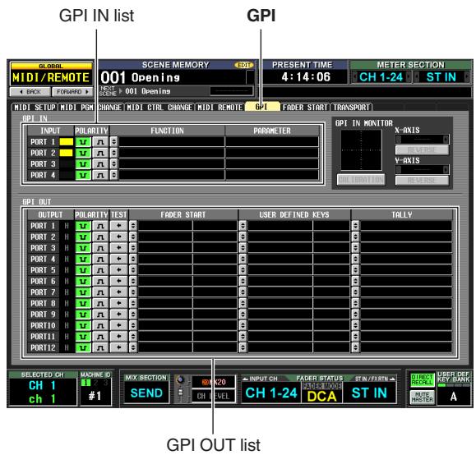
Task: Open function selector for GPI IN Port 2
Action: pyautogui.click(x=113, y=153)
